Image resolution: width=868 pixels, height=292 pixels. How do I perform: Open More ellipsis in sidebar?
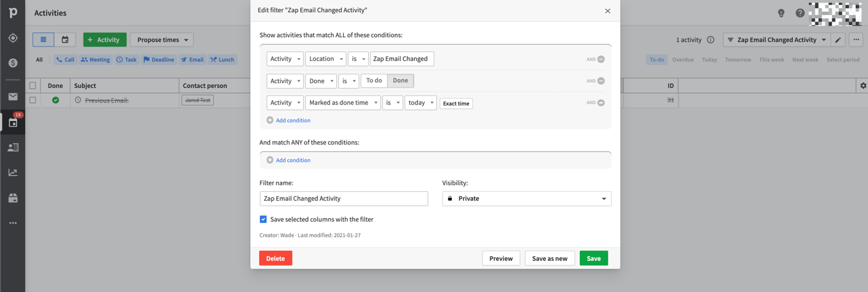coord(13,223)
